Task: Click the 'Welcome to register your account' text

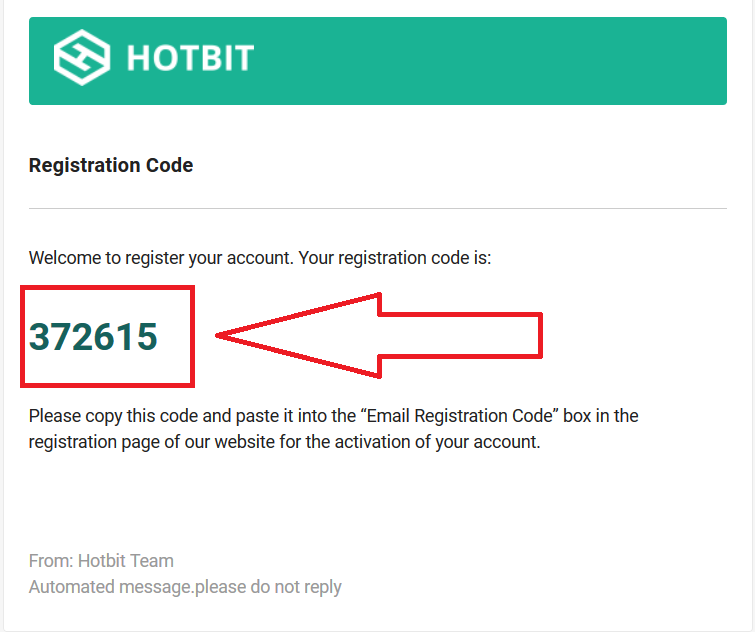Action: (x=161, y=258)
